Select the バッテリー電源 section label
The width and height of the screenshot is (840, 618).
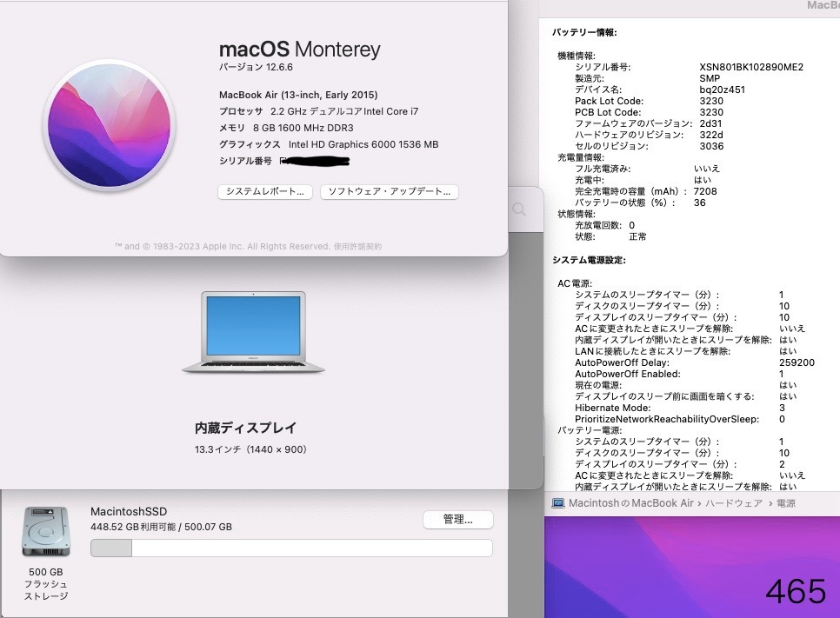(x=590, y=430)
